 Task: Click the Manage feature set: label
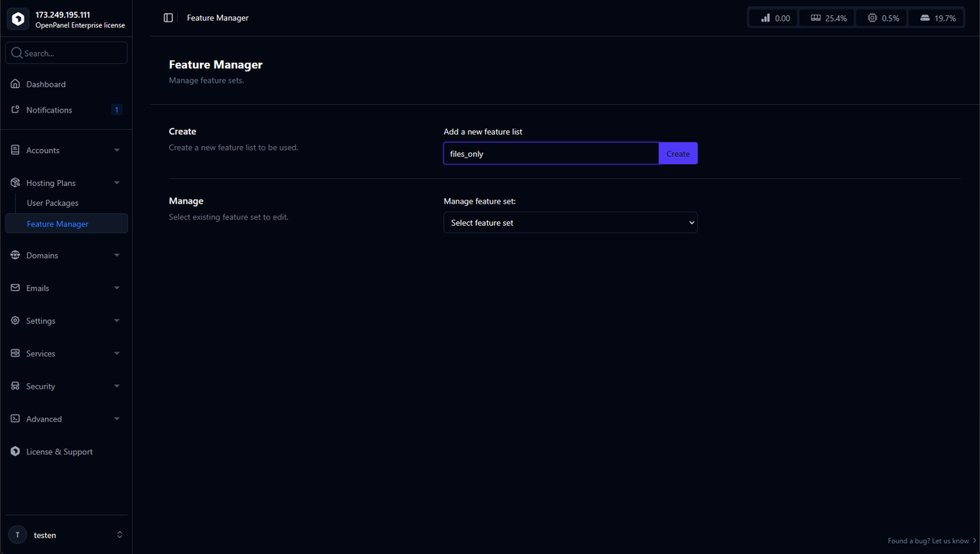point(480,201)
